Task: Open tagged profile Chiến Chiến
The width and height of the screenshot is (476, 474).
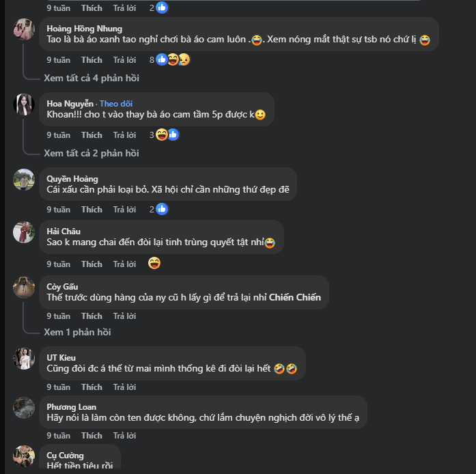Action: (295, 297)
